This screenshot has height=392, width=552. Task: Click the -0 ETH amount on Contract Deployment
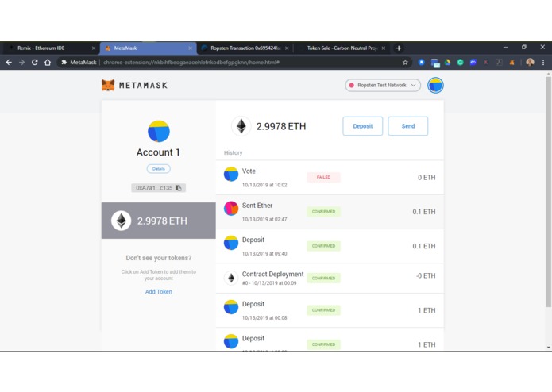(x=426, y=275)
